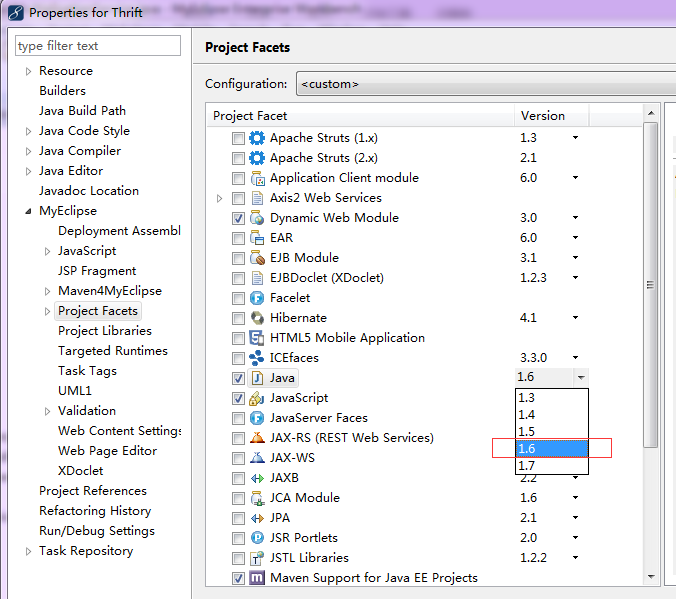Click the JAXB arrows icon
The height and width of the screenshot is (599, 676).
[257, 478]
